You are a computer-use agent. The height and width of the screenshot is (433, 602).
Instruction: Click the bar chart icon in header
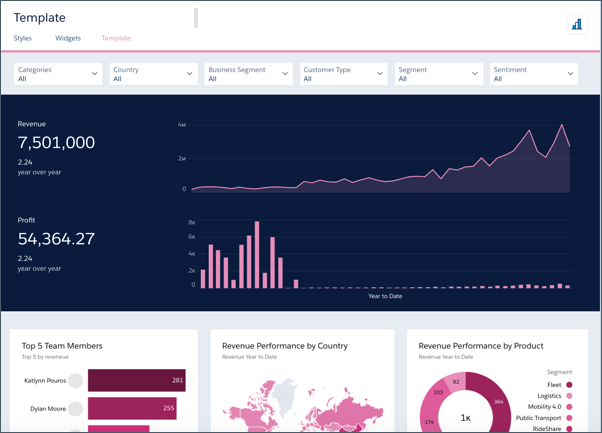click(577, 25)
